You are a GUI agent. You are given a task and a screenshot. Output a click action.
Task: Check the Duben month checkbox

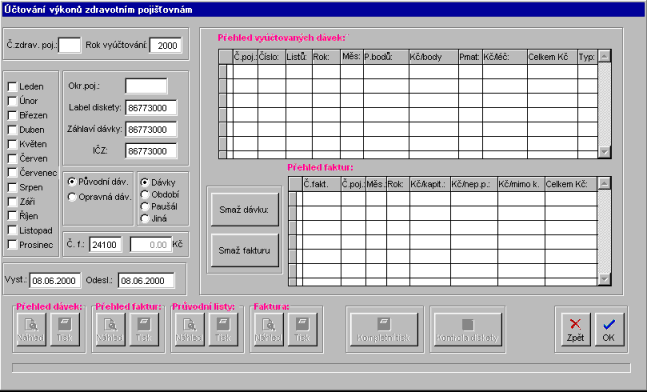tap(12, 130)
